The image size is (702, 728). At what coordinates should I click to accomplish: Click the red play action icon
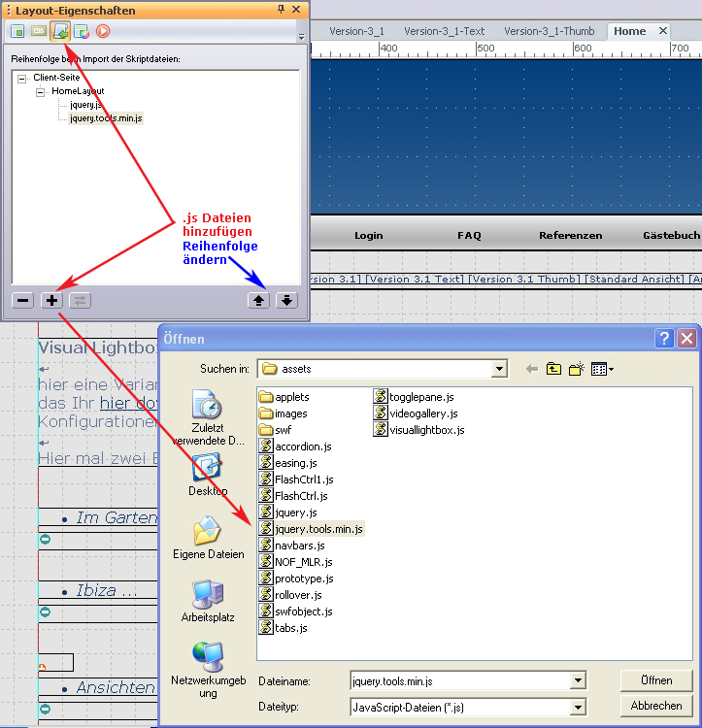click(x=102, y=31)
